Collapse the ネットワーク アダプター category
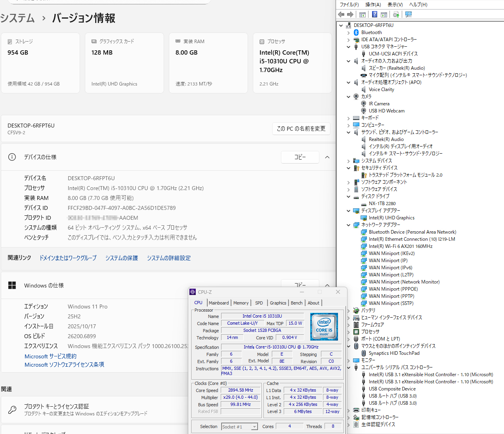 tap(349, 225)
